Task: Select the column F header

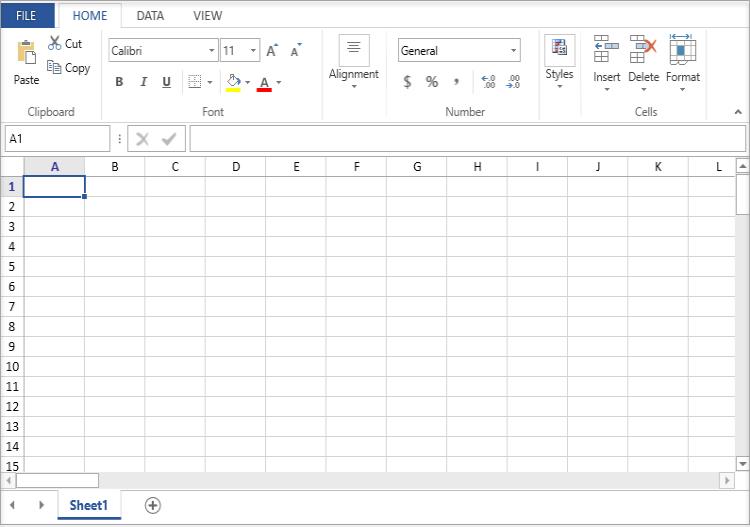Action: 356,167
